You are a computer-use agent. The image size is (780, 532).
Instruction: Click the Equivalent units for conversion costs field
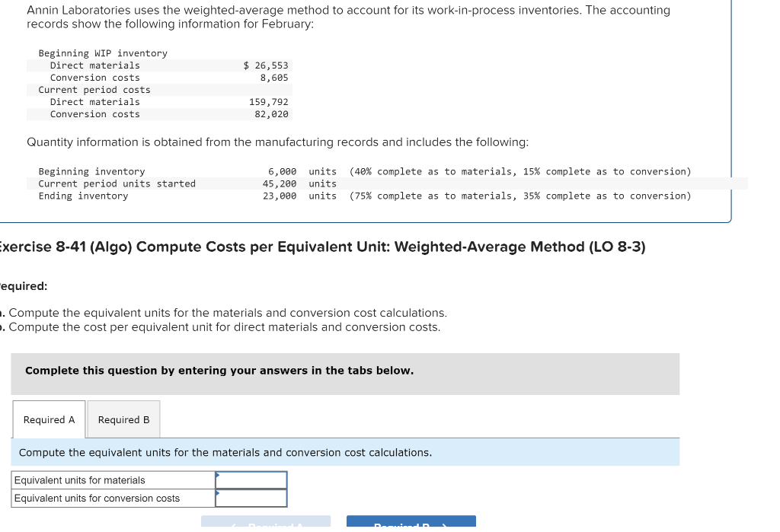[251, 499]
